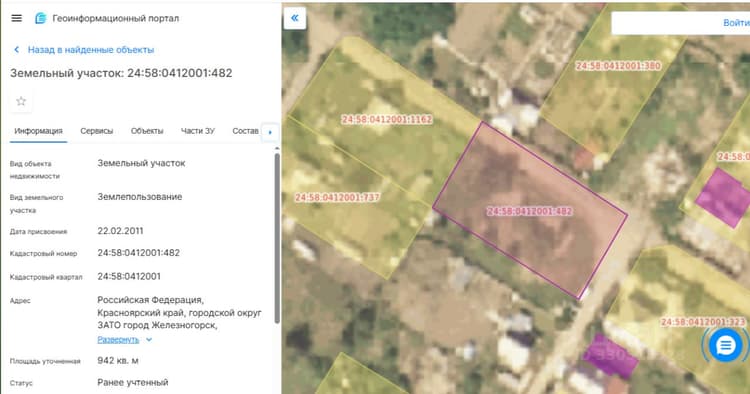Open the Состав tab

click(245, 131)
